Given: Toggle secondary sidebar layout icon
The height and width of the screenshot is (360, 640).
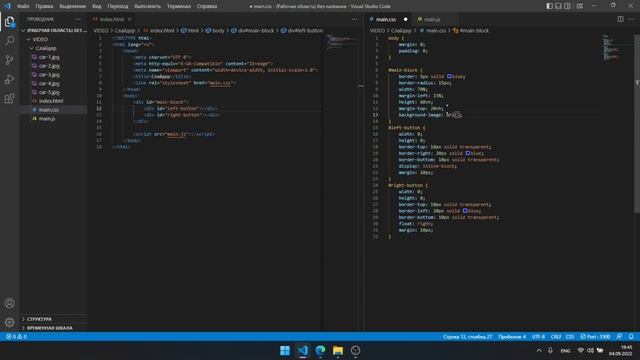Looking at the screenshot, I should click(567, 6).
